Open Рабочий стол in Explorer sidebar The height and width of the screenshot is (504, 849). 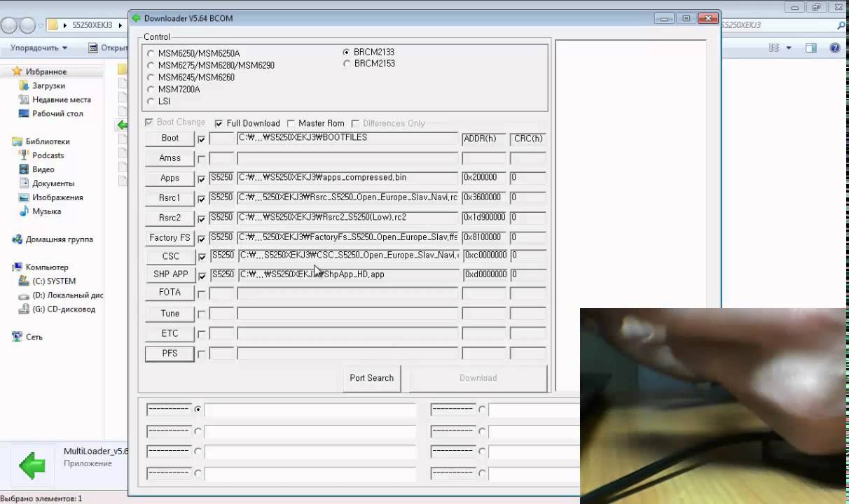pos(57,113)
